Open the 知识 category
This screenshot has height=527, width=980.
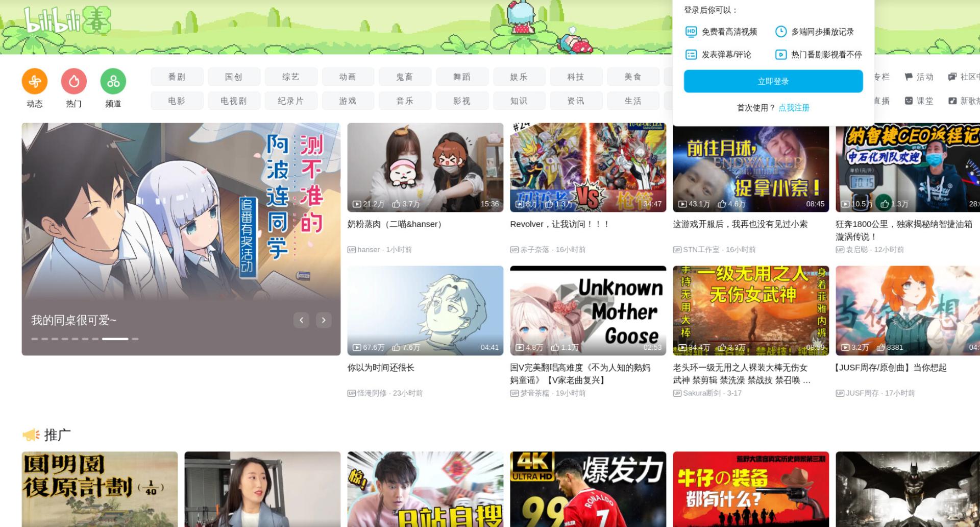pyautogui.click(x=519, y=101)
